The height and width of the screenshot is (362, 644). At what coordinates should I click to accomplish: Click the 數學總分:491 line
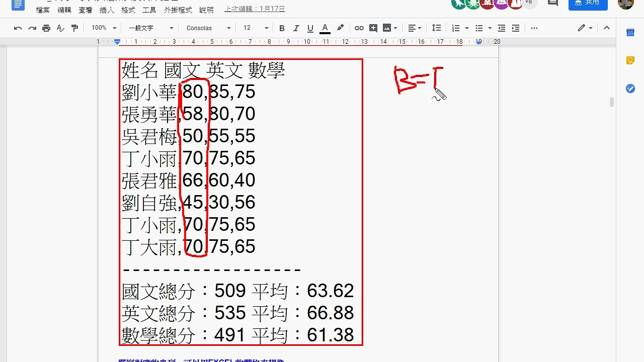click(x=237, y=335)
